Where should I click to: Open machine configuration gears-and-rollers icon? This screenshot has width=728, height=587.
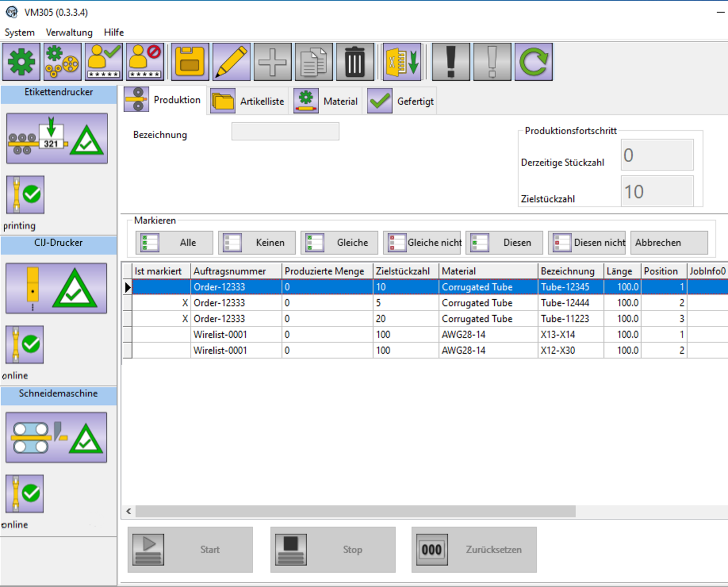point(63,61)
